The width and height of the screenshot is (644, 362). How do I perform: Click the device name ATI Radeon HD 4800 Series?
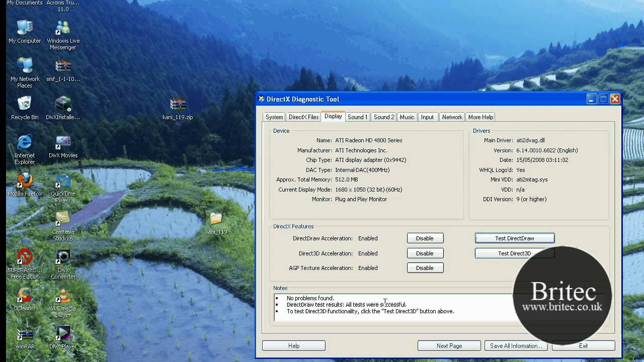369,140
